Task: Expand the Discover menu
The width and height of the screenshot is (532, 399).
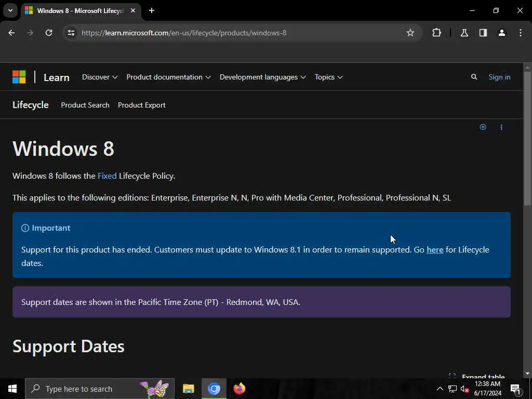Action: [100, 77]
